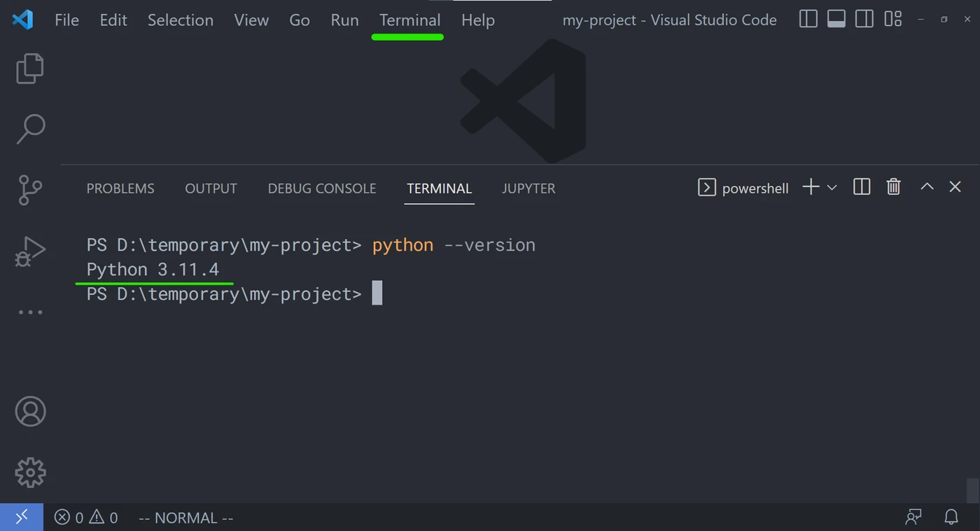Select the powershell terminal label

[755, 188]
